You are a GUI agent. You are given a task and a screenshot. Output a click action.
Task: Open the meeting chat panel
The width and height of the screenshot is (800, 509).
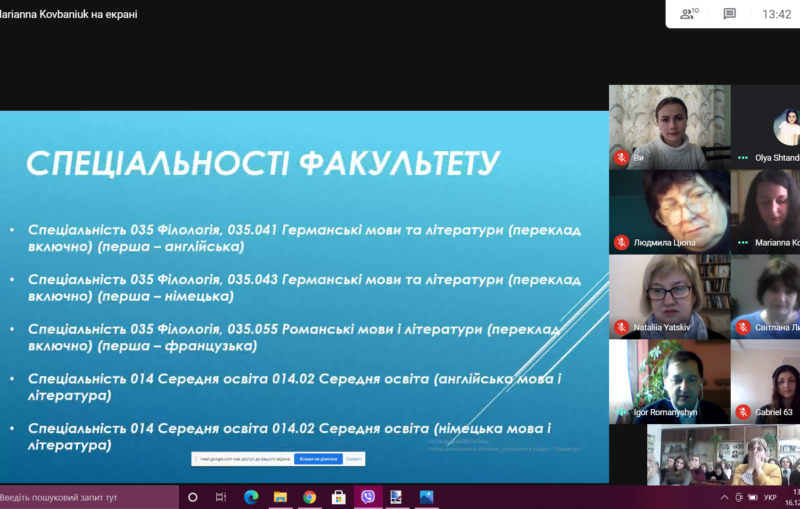(x=730, y=14)
